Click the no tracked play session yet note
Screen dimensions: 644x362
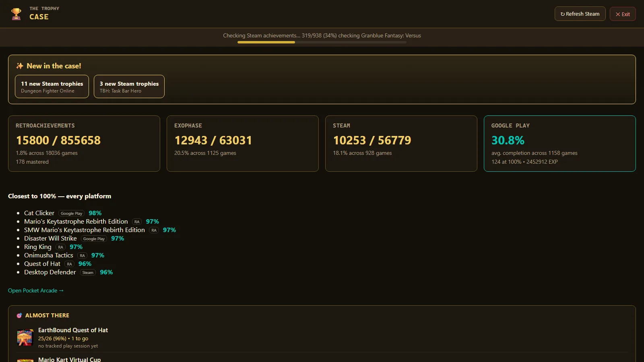pyautogui.click(x=68, y=346)
